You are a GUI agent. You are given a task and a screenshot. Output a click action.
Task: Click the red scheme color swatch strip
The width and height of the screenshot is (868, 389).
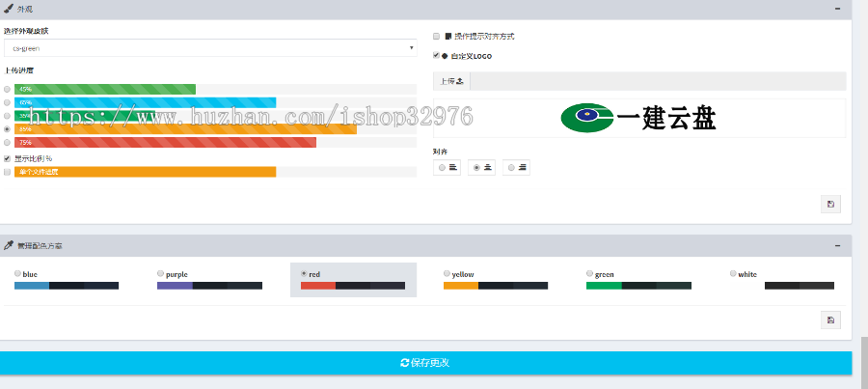tap(353, 286)
